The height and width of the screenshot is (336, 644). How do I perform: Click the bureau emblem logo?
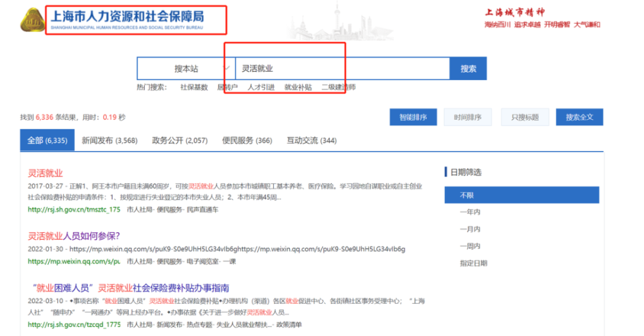pos(32,20)
